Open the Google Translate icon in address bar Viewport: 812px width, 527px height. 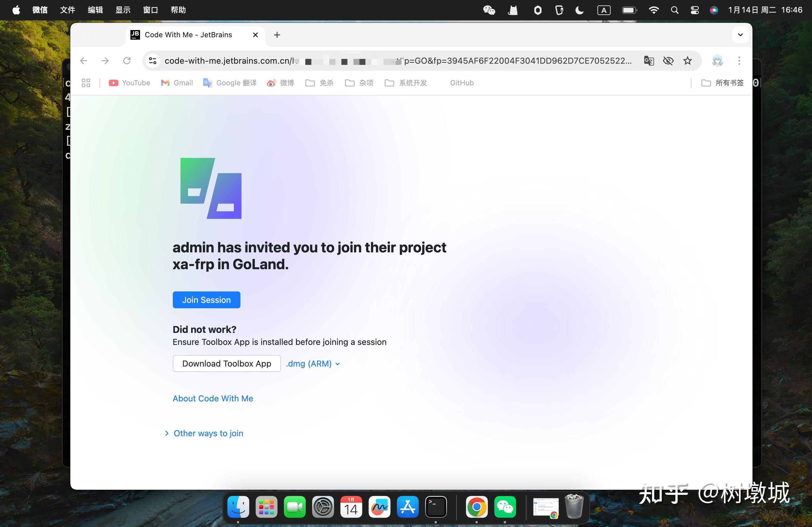649,61
